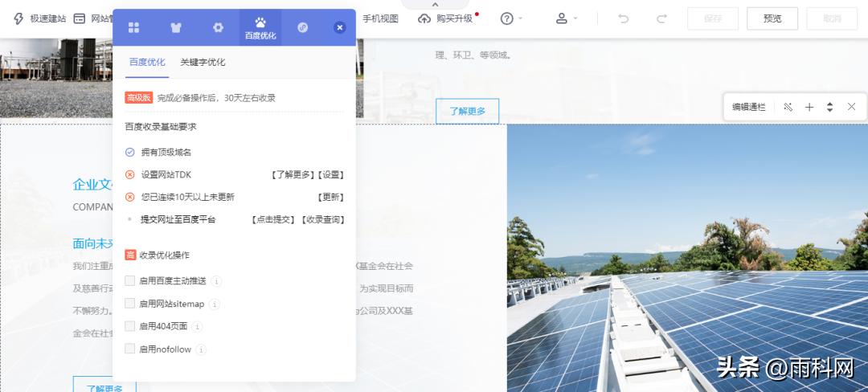Screen dimensions: 868x392
Task: Open the 网站管理 toolbar item
Action: click(x=93, y=18)
